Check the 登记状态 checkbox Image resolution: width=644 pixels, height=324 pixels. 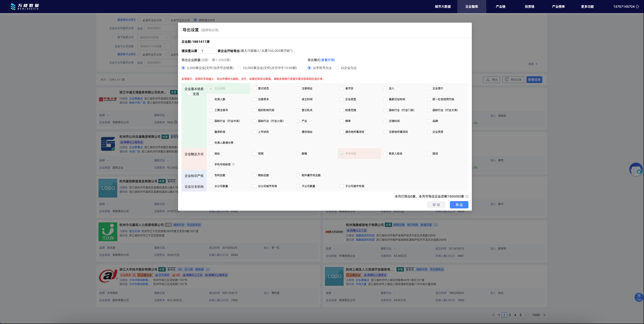pyautogui.click(x=254, y=88)
